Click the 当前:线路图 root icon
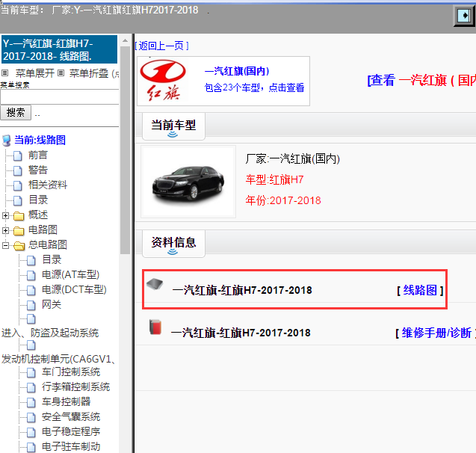 [x=7, y=141]
